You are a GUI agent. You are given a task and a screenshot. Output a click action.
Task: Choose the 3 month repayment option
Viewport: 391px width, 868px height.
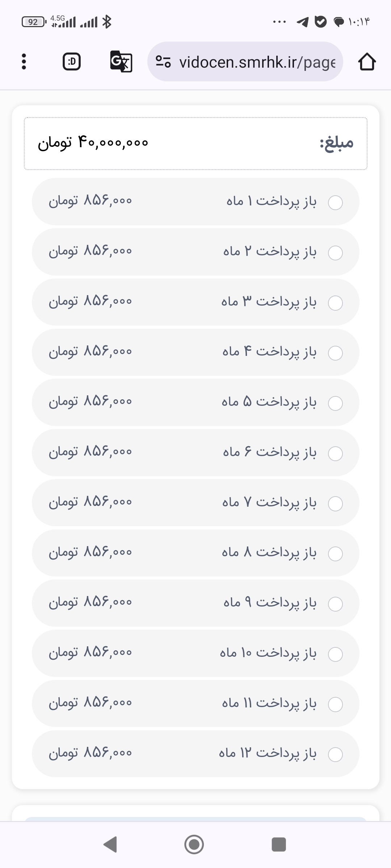335,303
